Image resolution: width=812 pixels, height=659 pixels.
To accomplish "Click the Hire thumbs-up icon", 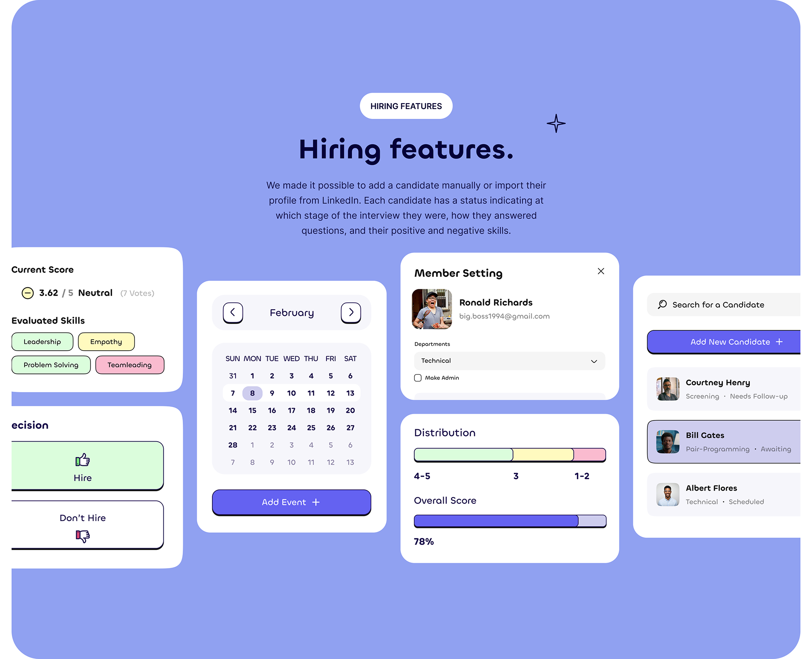I will [82, 461].
